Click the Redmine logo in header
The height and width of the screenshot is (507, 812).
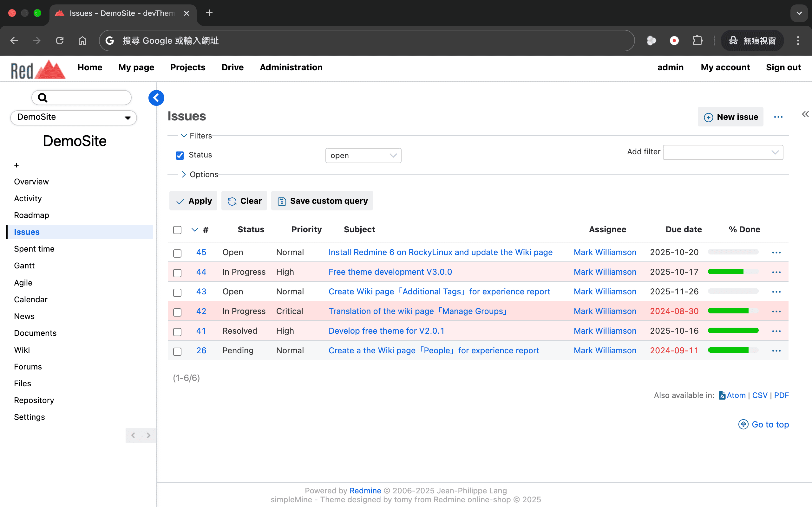38,69
